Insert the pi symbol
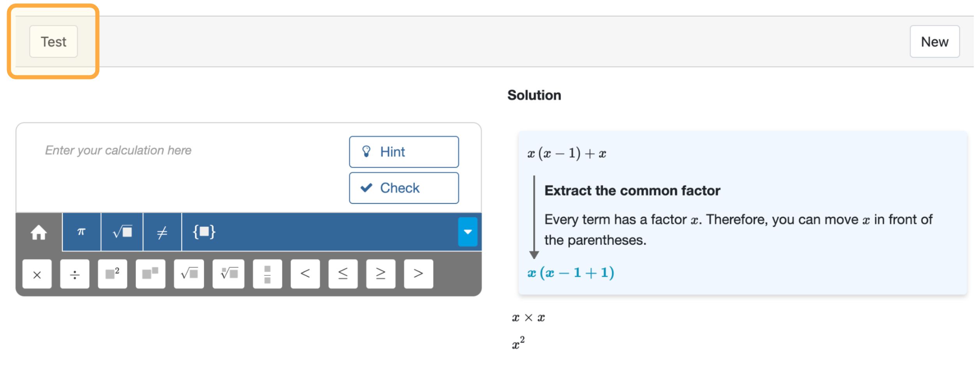Image resolution: width=980 pixels, height=365 pixels. tap(81, 231)
